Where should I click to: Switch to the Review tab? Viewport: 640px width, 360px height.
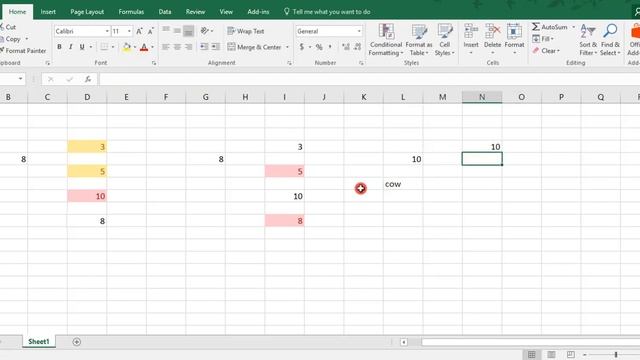pyautogui.click(x=195, y=12)
